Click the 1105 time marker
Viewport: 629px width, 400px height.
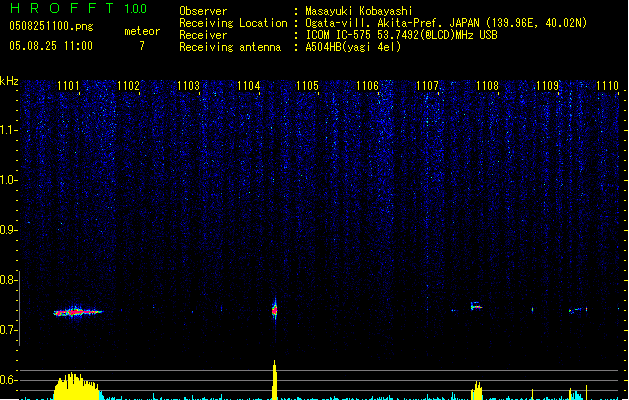(307, 86)
